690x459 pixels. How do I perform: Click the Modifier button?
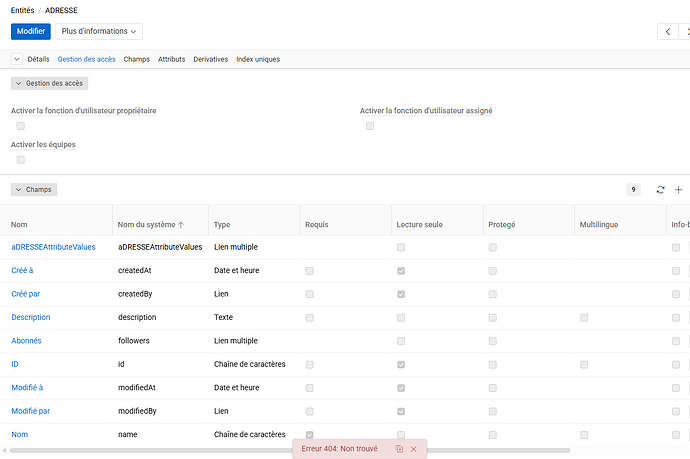click(x=31, y=31)
